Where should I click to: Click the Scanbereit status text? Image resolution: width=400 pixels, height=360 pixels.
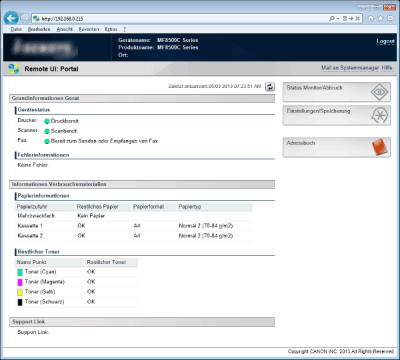point(64,131)
